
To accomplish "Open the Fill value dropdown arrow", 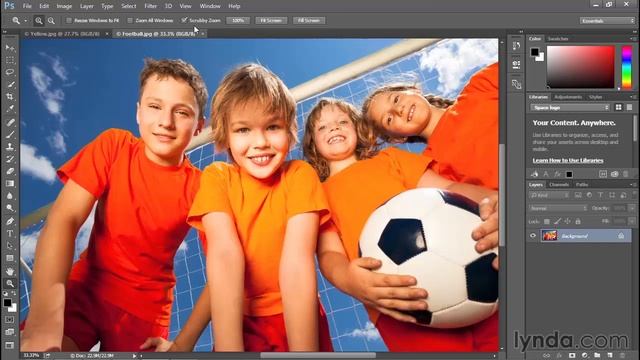I will (632, 221).
